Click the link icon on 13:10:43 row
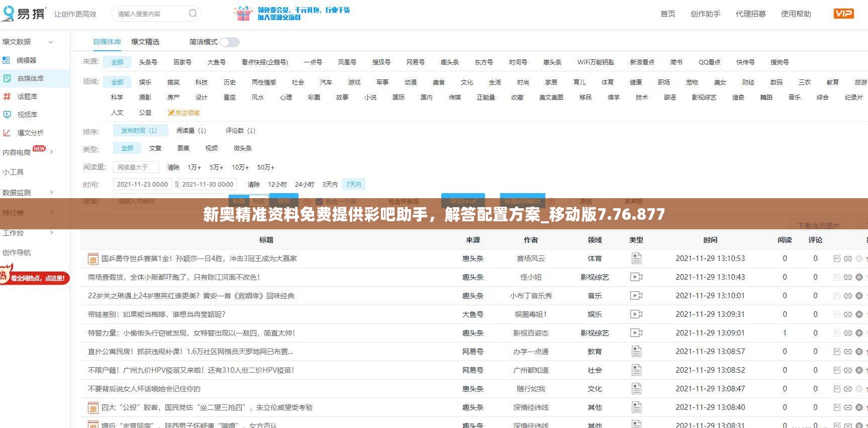This screenshot has height=428, width=868. [x=848, y=277]
